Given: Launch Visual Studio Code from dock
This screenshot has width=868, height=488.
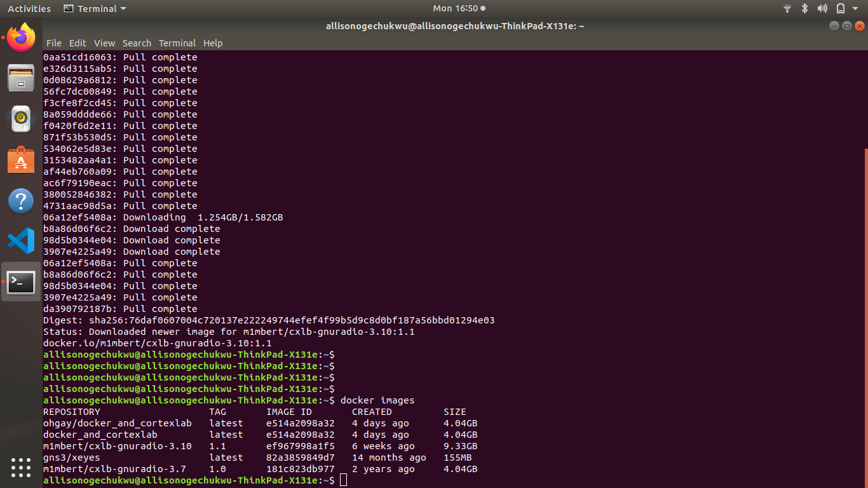Looking at the screenshot, I should (21, 241).
